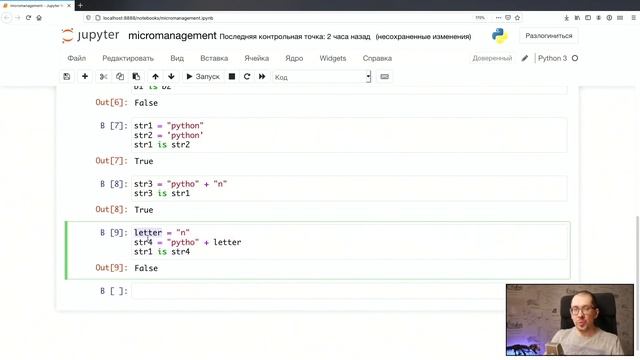Click the Out[7]: output prompt
The height and width of the screenshot is (360, 640).
tap(111, 161)
